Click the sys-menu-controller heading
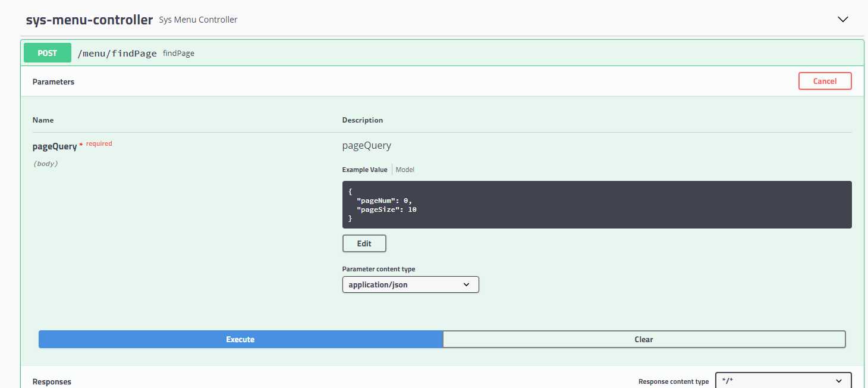The height and width of the screenshot is (388, 868). (x=89, y=20)
